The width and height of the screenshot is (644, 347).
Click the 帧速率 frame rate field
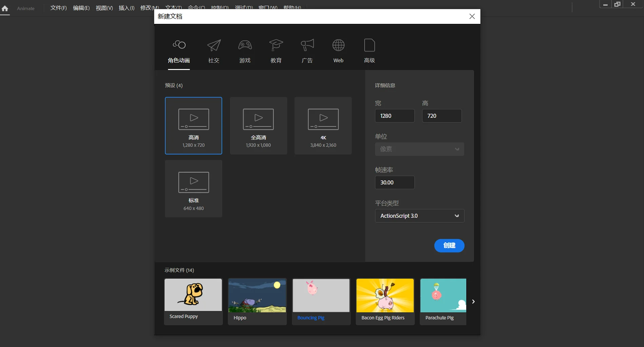[x=395, y=182]
